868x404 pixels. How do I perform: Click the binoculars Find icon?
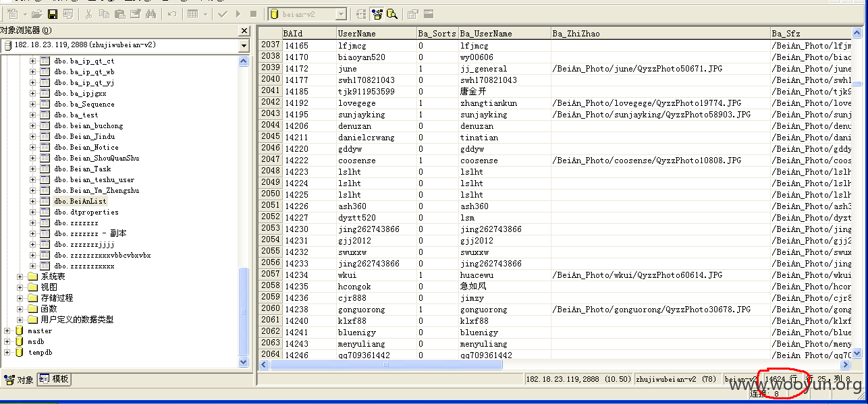coord(151,13)
